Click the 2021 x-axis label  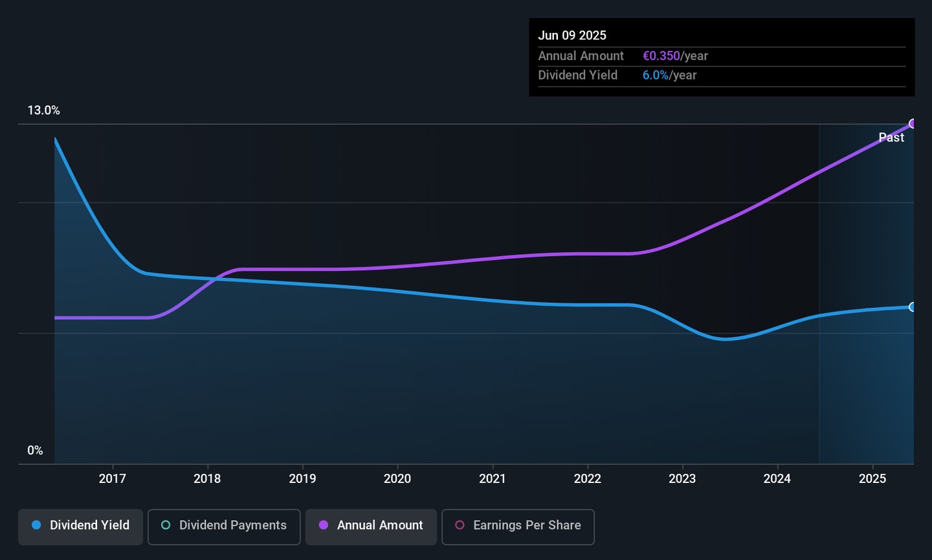coord(493,479)
